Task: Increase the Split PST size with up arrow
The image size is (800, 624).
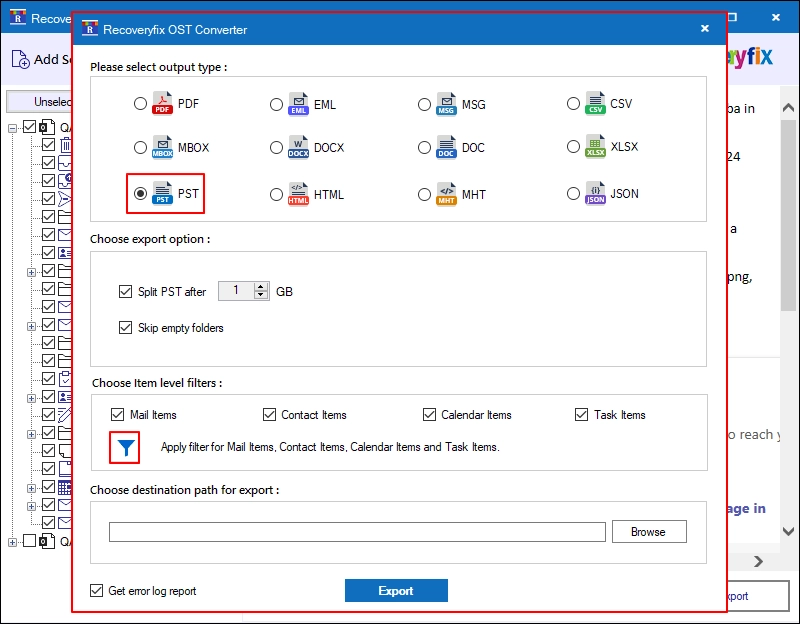Action: [261, 287]
